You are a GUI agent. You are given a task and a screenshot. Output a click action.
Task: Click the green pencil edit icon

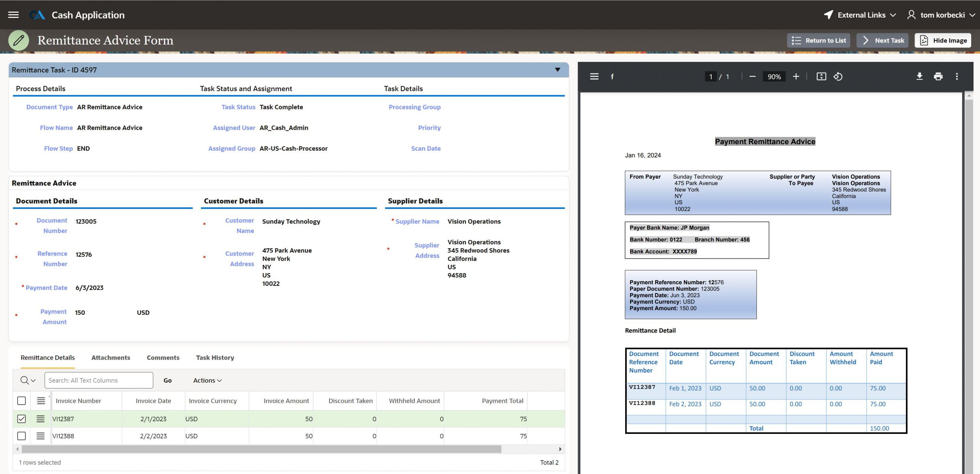(19, 40)
